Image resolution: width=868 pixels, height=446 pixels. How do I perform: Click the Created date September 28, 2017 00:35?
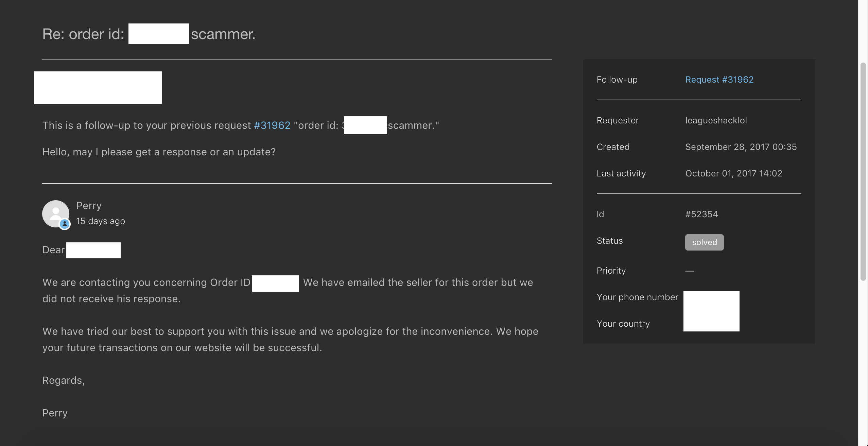point(741,147)
